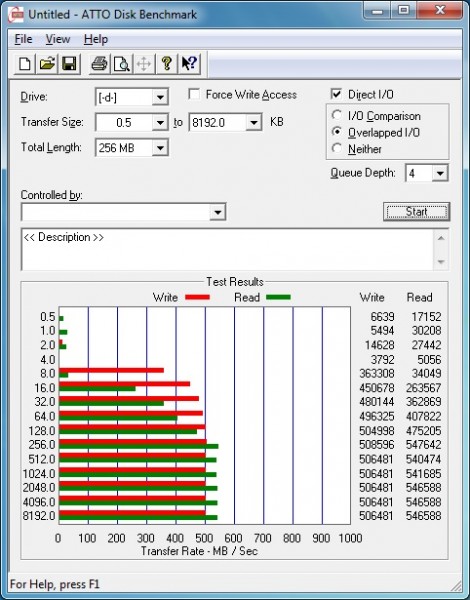
Task: Click the Description box scroll up arrow
Action: [441, 238]
